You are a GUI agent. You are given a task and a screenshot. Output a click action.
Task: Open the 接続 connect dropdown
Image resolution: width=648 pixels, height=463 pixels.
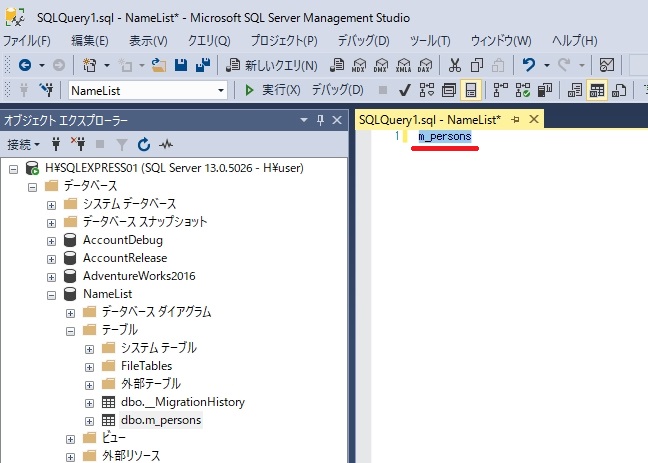(x=24, y=145)
